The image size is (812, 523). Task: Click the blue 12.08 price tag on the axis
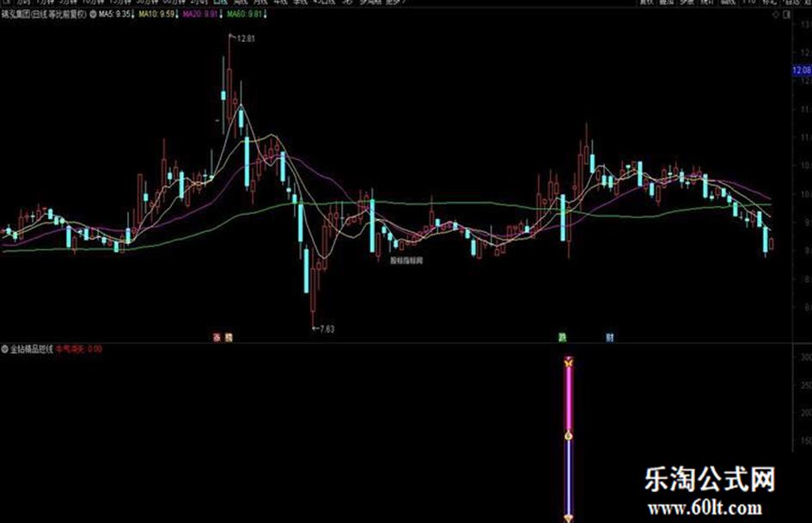pos(802,70)
